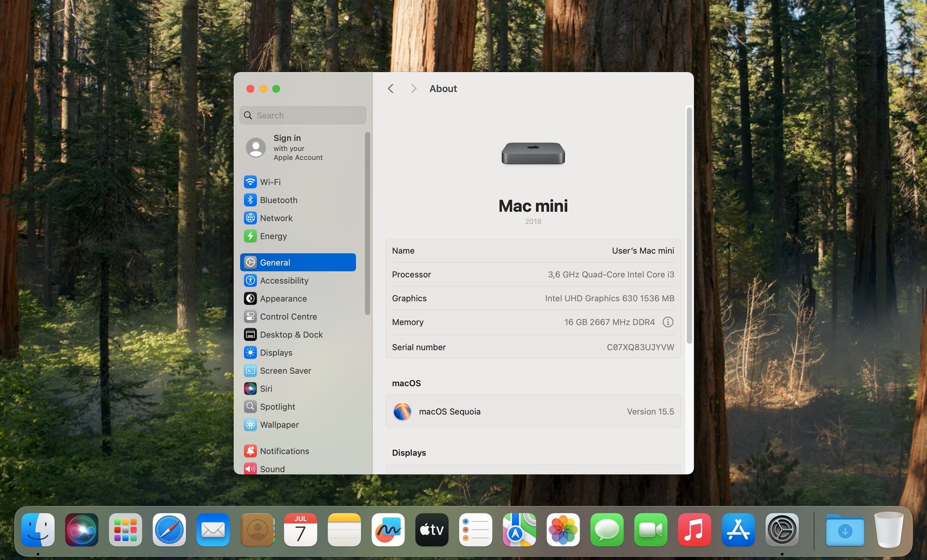Select the General sidebar item
The width and height of the screenshot is (927, 560).
coord(298,263)
